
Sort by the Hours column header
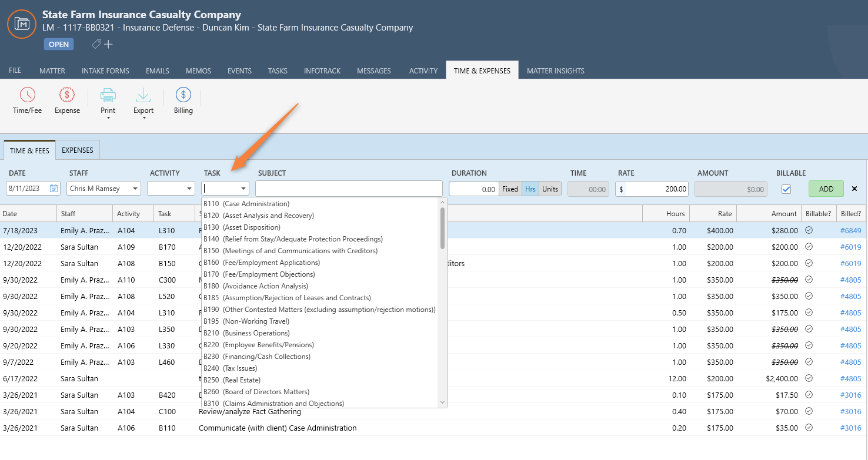(x=666, y=214)
